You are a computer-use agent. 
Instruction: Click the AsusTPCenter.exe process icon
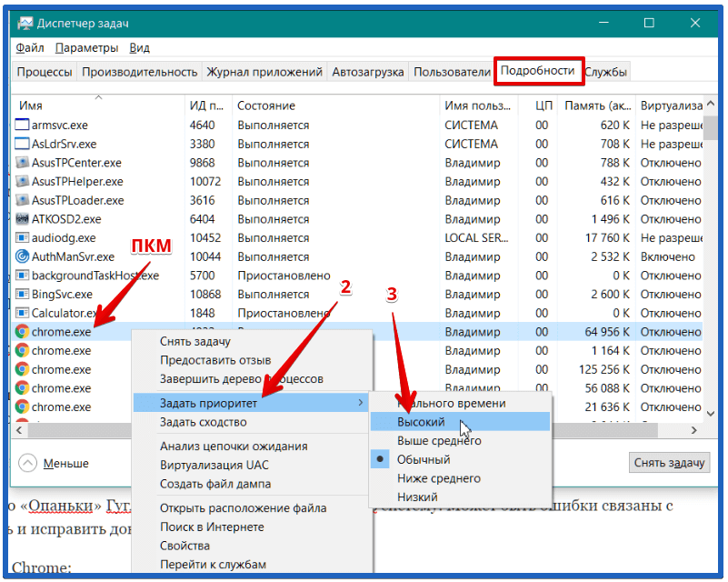[22, 163]
